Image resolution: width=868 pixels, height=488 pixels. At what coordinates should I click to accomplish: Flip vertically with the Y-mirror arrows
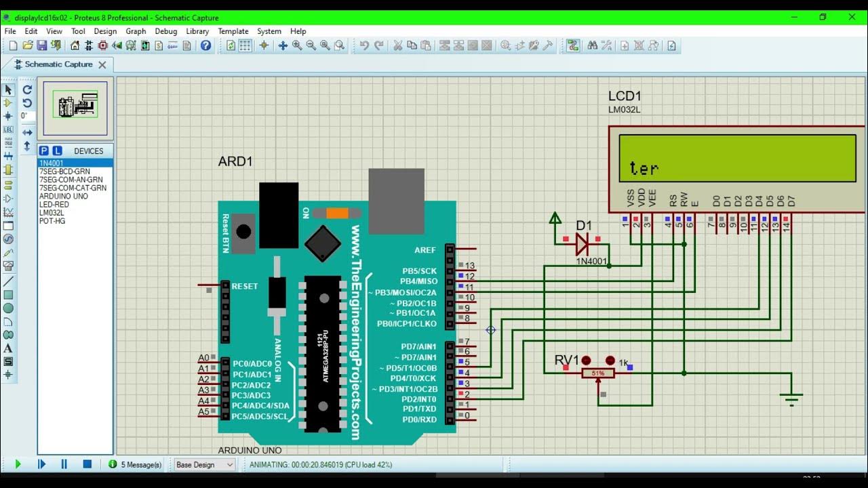[27, 146]
